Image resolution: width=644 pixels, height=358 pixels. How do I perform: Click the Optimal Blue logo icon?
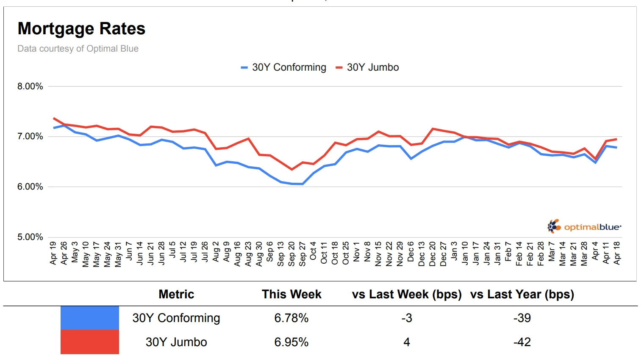(x=554, y=226)
